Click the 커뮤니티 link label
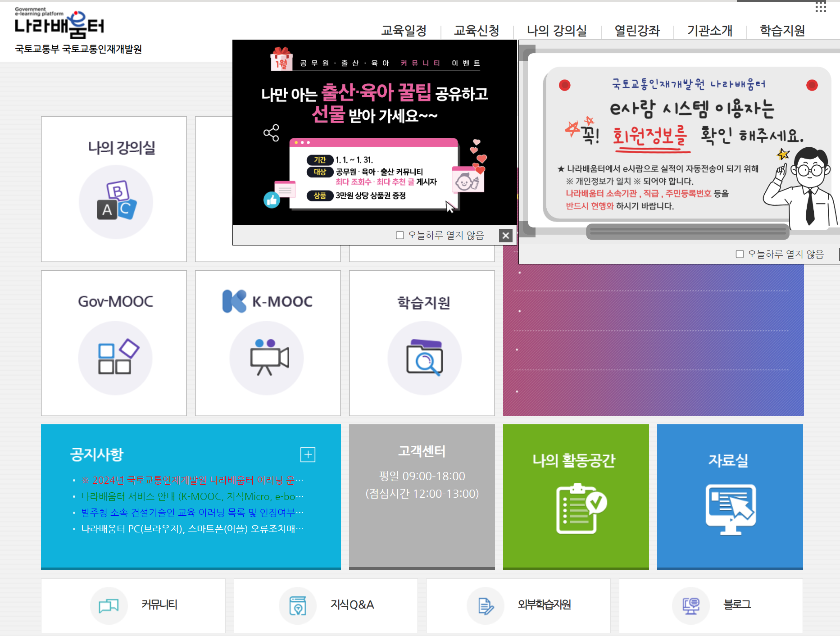This screenshot has width=840, height=636. pyautogui.click(x=159, y=604)
